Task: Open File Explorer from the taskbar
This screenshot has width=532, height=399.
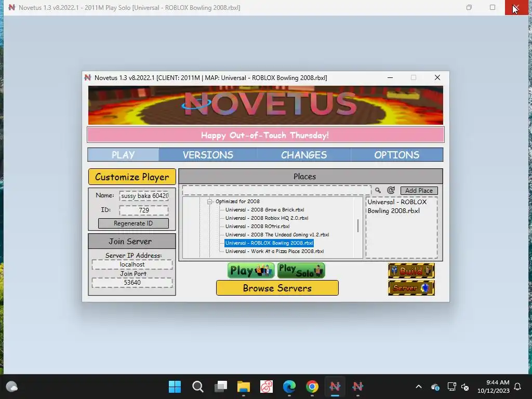Action: pyautogui.click(x=244, y=387)
